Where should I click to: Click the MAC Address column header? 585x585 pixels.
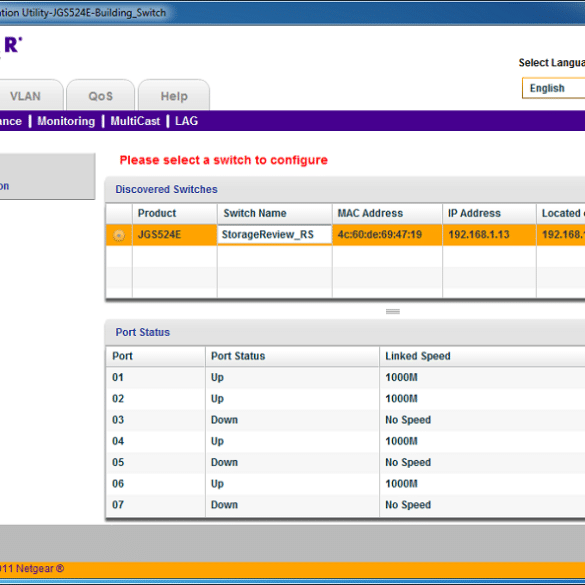[387, 213]
